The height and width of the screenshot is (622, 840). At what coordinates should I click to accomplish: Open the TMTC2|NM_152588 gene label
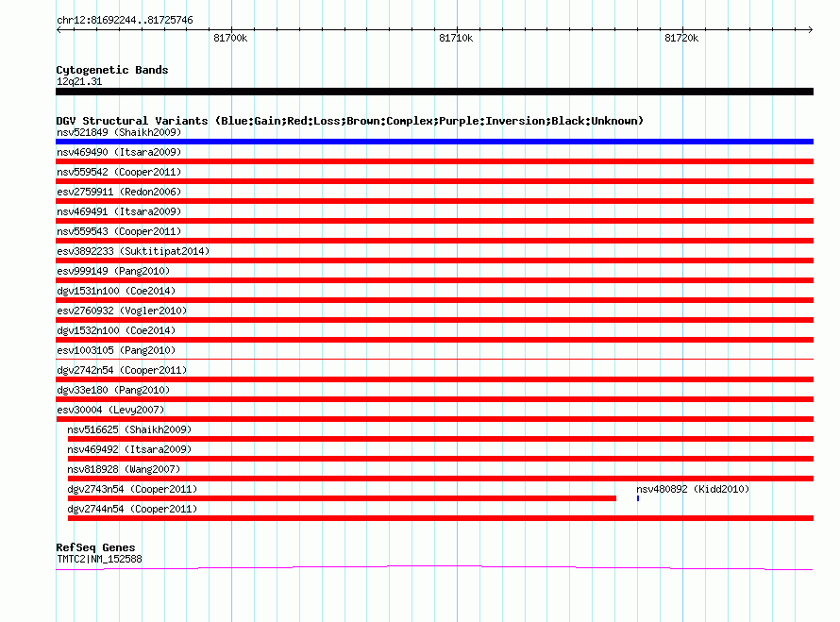pos(100,560)
